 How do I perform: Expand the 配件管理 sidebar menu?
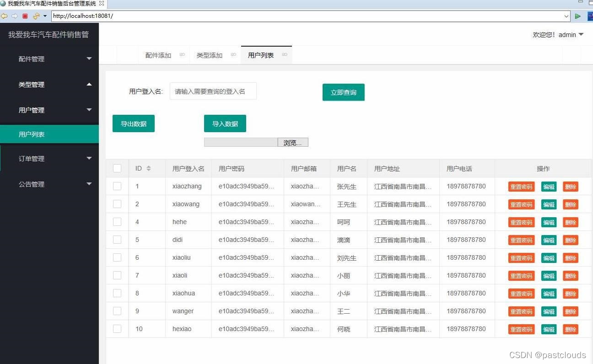[x=49, y=59]
